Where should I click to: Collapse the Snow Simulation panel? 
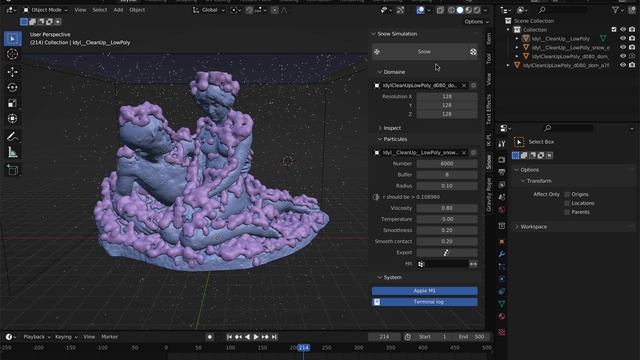point(373,34)
